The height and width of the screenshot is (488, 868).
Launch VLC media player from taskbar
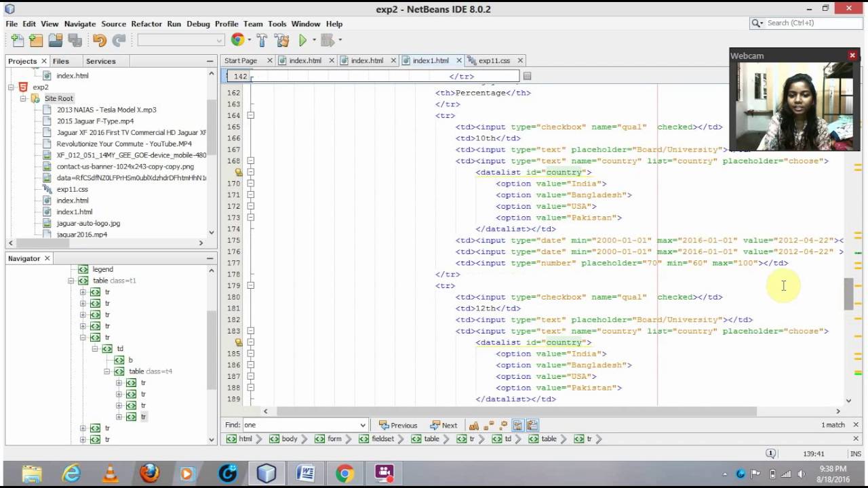click(x=110, y=473)
